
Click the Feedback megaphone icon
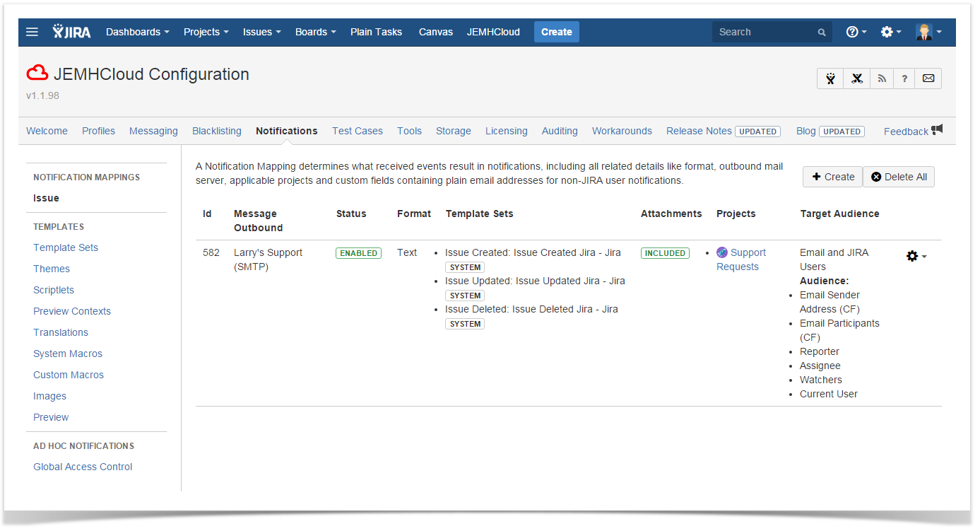point(937,129)
